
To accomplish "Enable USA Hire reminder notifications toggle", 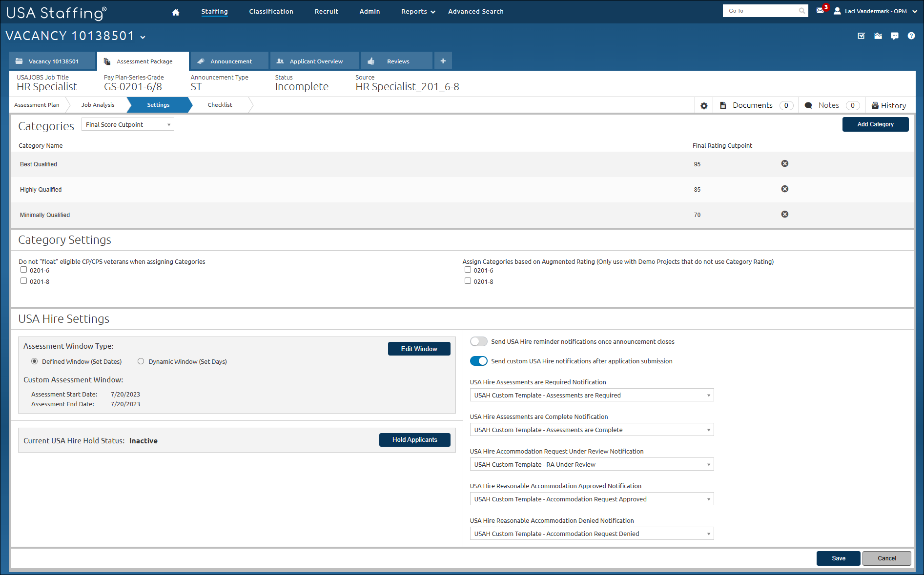I will point(478,341).
